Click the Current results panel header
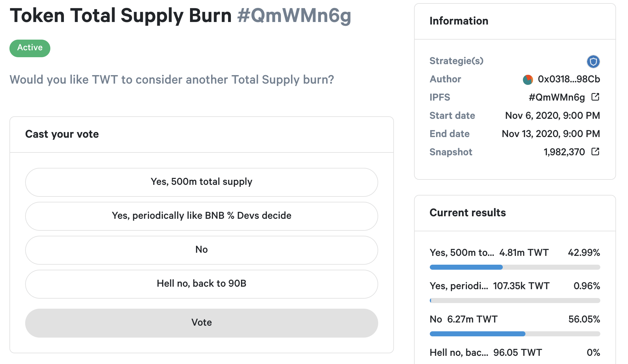The width and height of the screenshot is (628, 364). click(x=515, y=213)
